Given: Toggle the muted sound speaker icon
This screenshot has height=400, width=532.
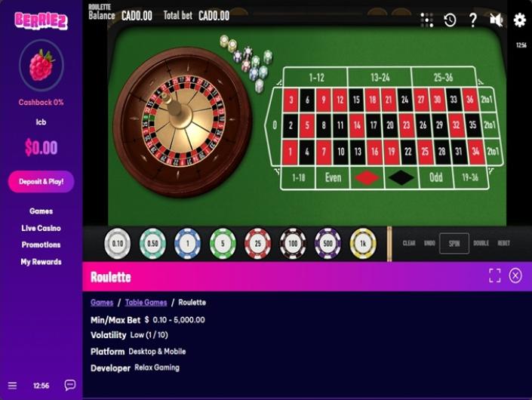Looking at the screenshot, I should (x=496, y=20).
